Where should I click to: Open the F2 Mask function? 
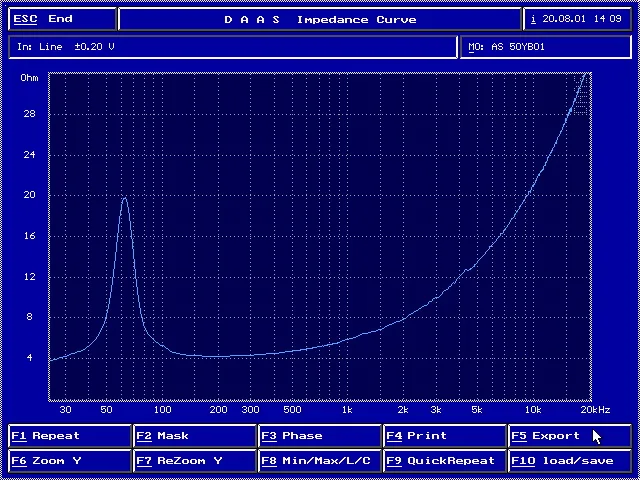pyautogui.click(x=195, y=436)
